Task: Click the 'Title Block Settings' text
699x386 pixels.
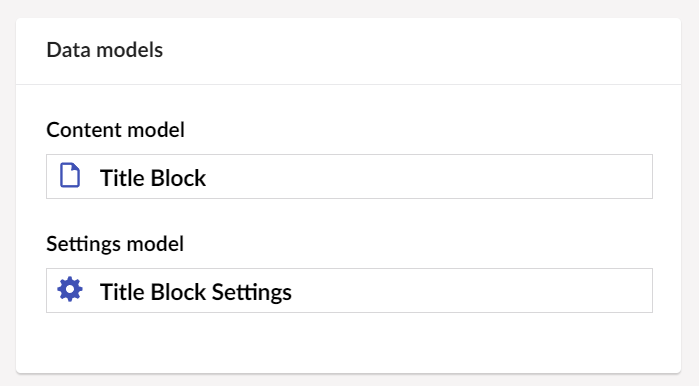Action: 195,292
